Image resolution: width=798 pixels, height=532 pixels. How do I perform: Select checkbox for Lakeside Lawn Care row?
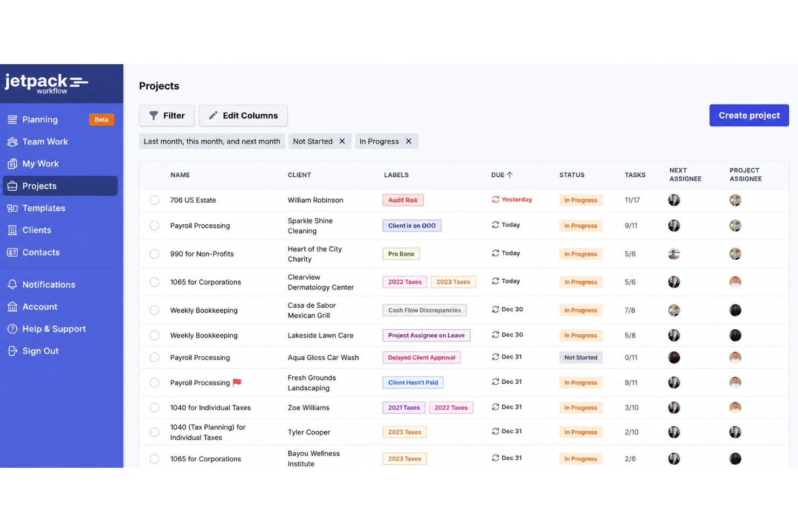point(155,335)
